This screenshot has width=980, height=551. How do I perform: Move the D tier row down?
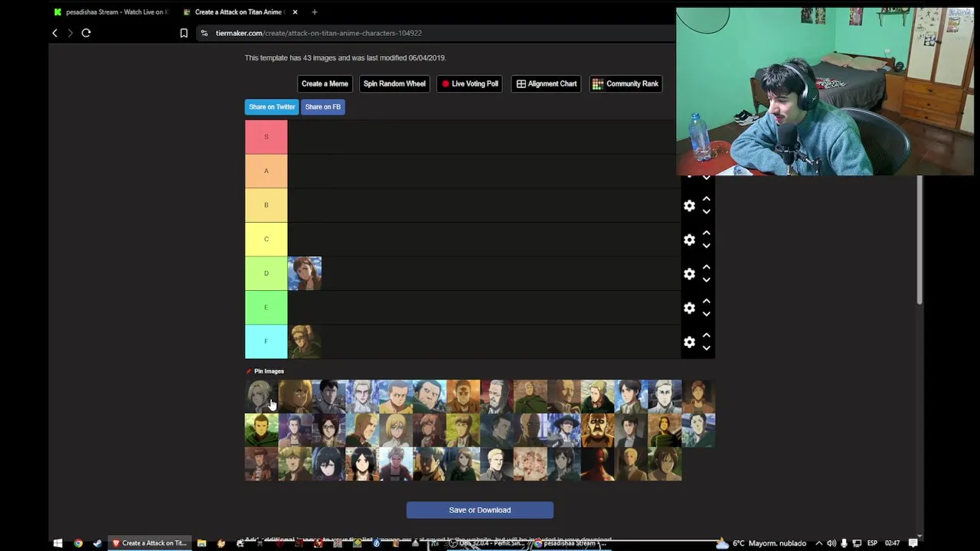pyautogui.click(x=707, y=279)
